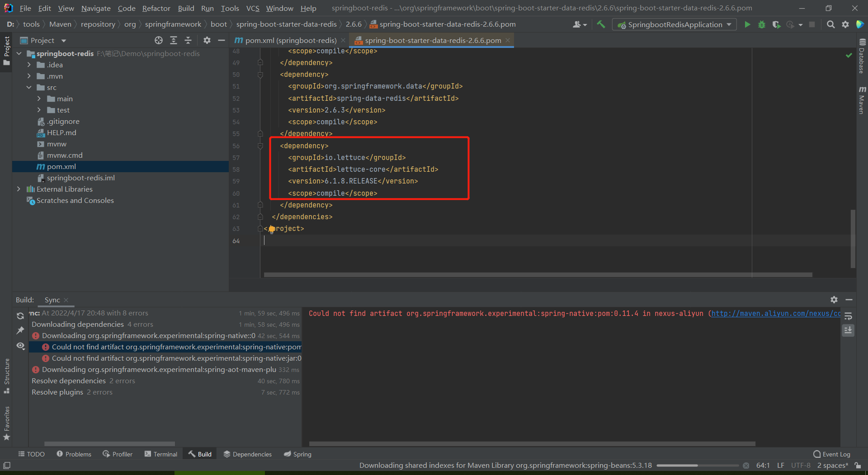This screenshot has width=868, height=475.
Task: Reload Maven sync in Build panel
Action: 20,316
